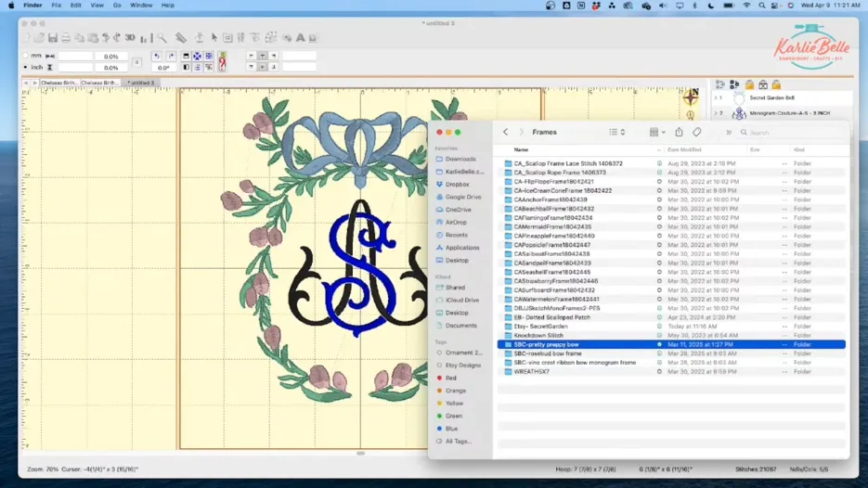The image size is (868, 488).
Task: Click the align center horizontally icon
Action: click(263, 56)
